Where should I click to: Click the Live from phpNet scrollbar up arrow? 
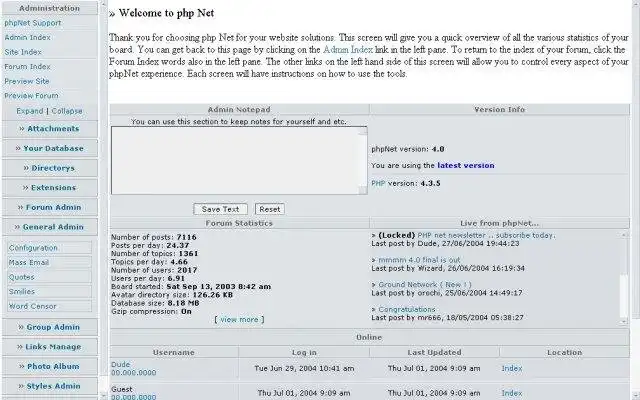pyautogui.click(x=624, y=235)
